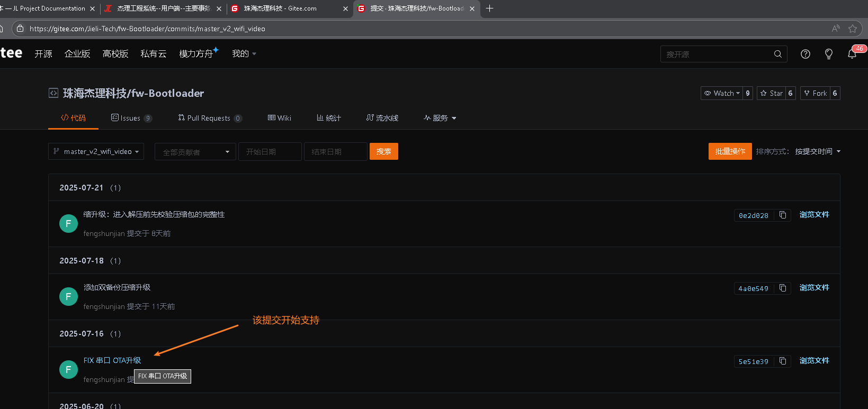Switch to the Issues tab
Image resolution: width=868 pixels, height=409 pixels.
click(131, 118)
